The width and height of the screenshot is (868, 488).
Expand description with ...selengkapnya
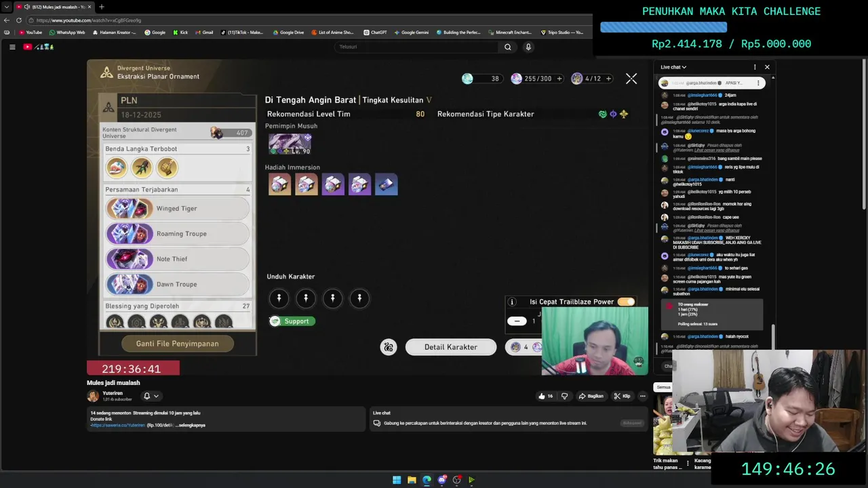191,425
